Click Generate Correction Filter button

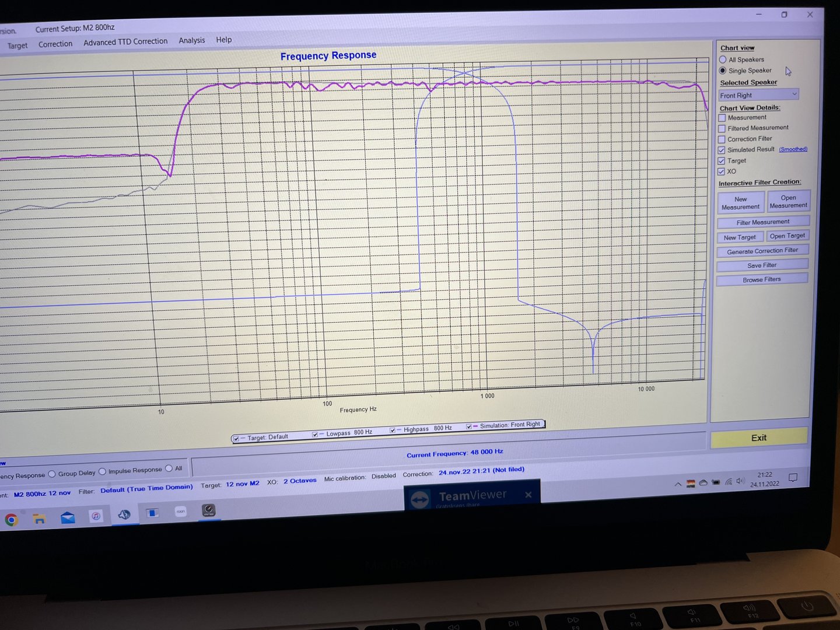(762, 251)
